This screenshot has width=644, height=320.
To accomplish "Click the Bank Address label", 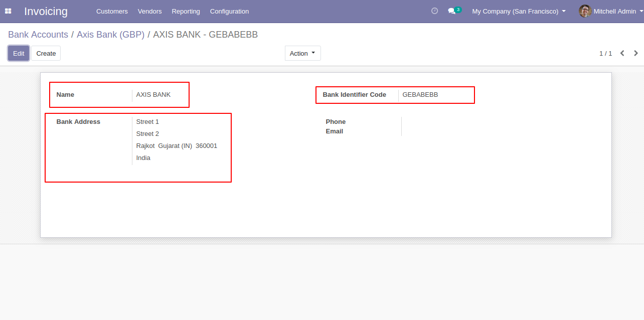I will tap(78, 121).
